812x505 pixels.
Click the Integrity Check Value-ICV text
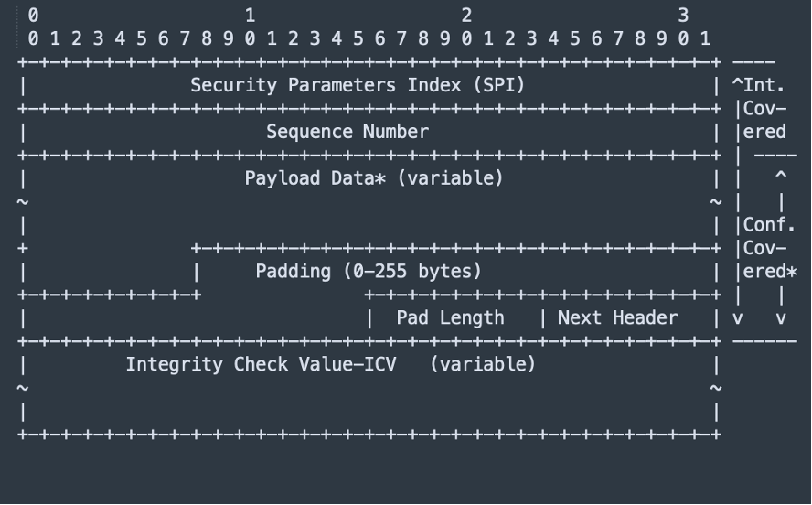click(261, 364)
